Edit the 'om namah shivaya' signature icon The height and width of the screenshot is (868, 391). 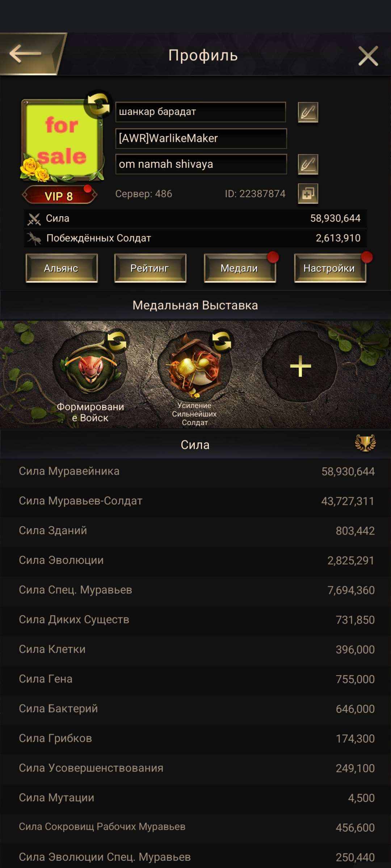(x=308, y=164)
